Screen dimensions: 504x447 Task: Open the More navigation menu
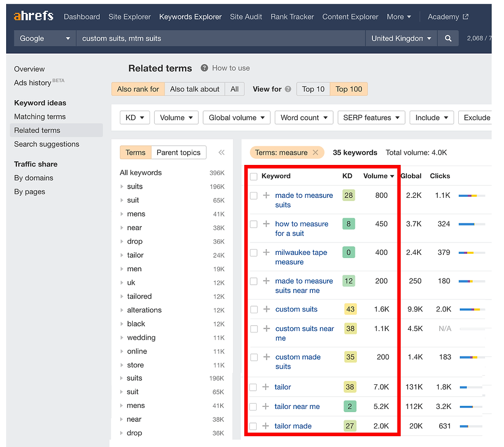[399, 16]
